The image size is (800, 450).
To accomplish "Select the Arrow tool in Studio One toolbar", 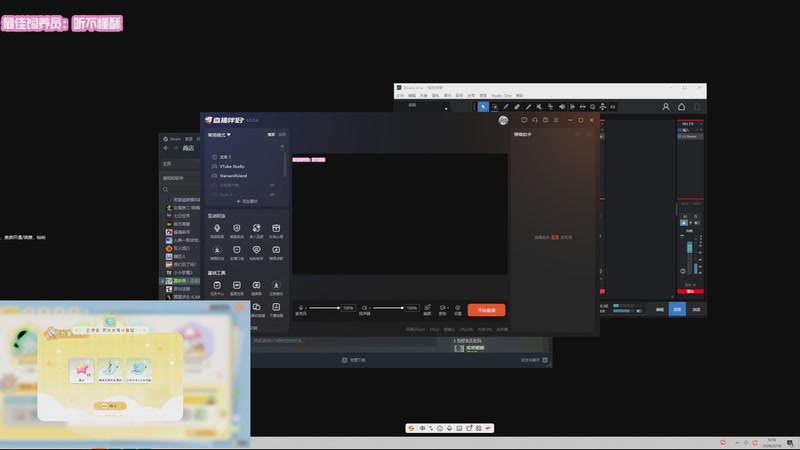I will [483, 107].
